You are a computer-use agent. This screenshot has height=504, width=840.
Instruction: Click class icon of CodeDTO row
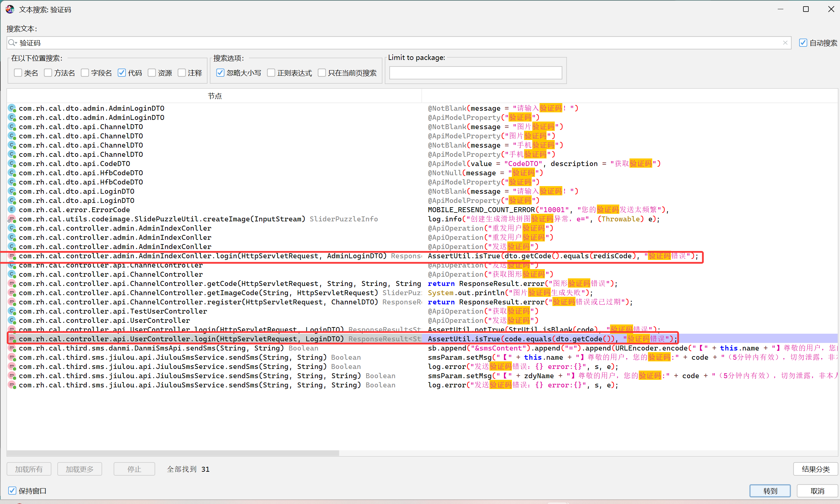pos(12,164)
